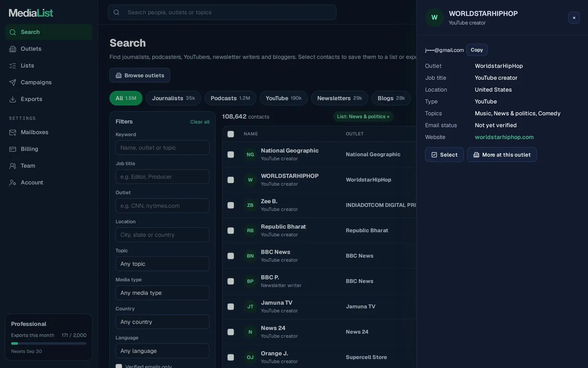Check the WORLDSTARHIPHOP row checkbox

click(x=231, y=180)
